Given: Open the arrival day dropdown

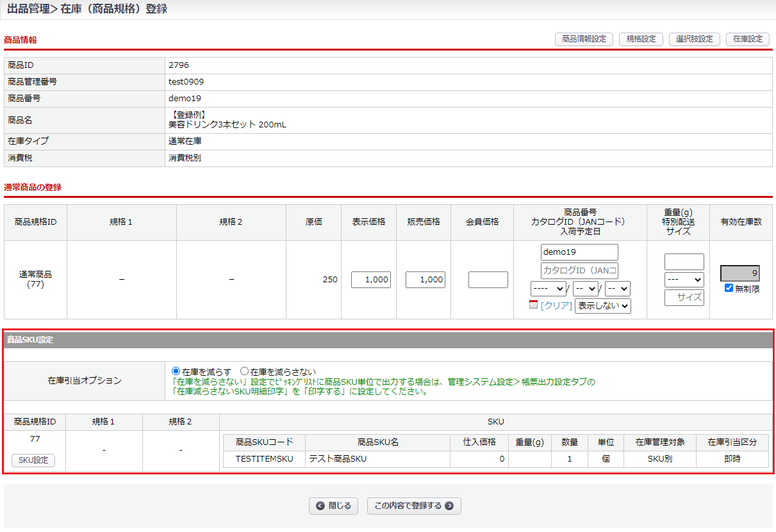Looking at the screenshot, I should [x=617, y=289].
